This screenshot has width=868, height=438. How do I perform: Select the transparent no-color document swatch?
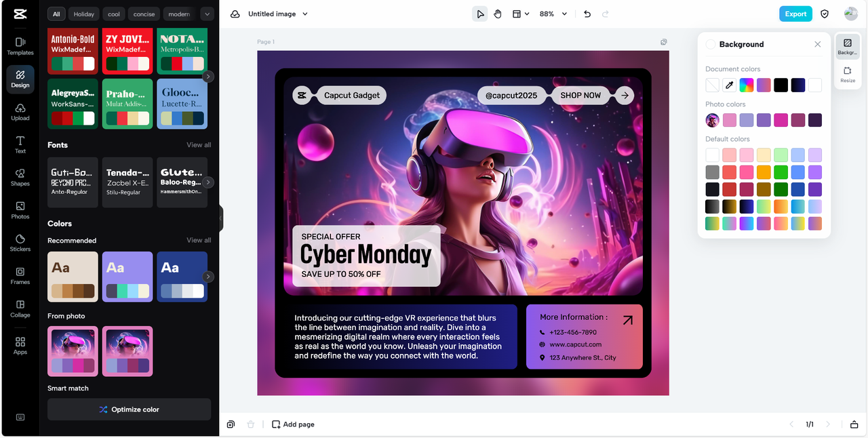(712, 85)
